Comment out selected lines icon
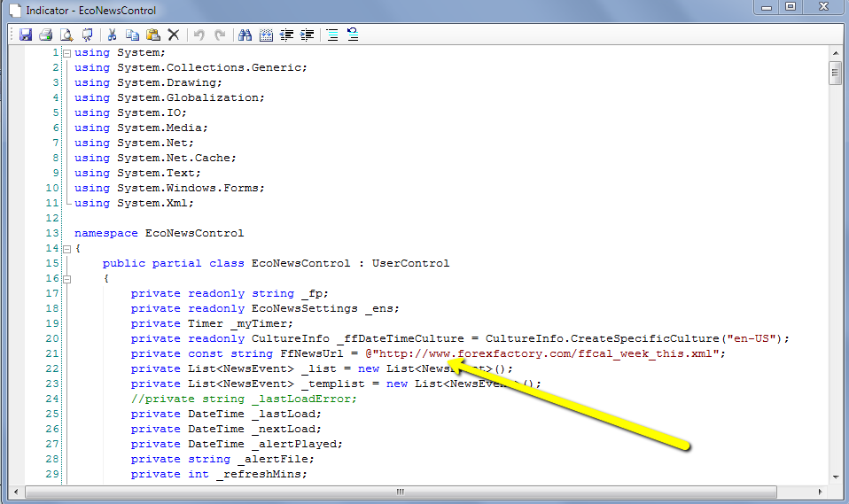Image resolution: width=849 pixels, height=504 pixels. coord(332,35)
